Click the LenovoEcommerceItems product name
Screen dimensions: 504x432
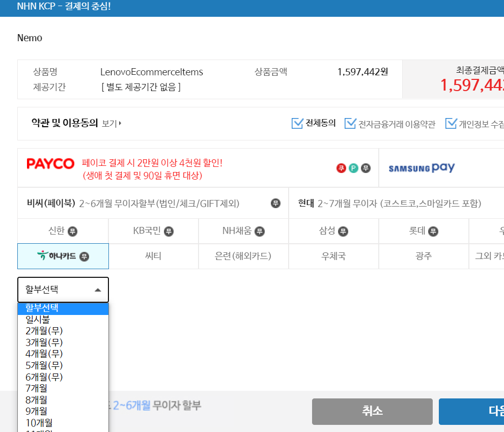(x=152, y=72)
